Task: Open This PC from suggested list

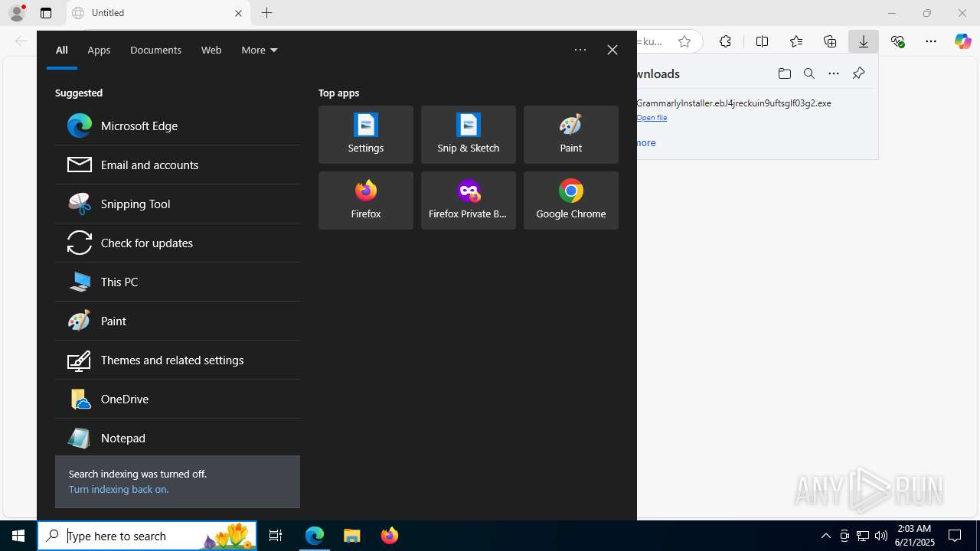Action: point(178,282)
